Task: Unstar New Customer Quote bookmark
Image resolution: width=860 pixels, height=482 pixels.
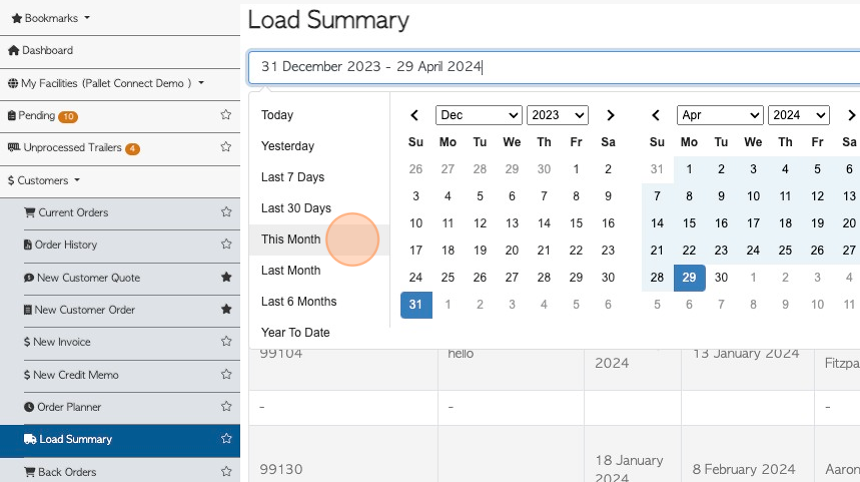Action: [226, 277]
